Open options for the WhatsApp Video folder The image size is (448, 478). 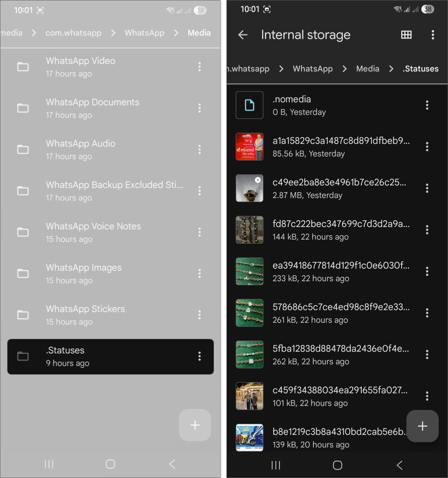199,67
